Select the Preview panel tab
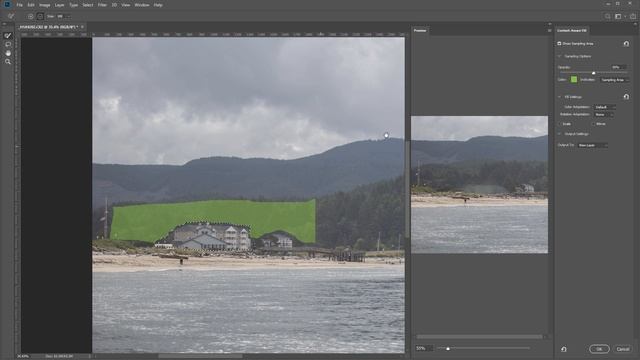 [420, 31]
